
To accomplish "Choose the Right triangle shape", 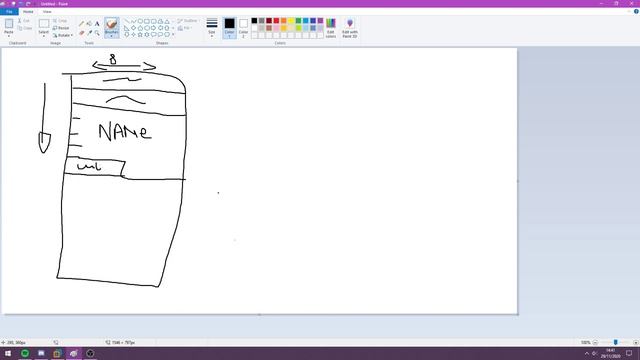I will point(127,28).
